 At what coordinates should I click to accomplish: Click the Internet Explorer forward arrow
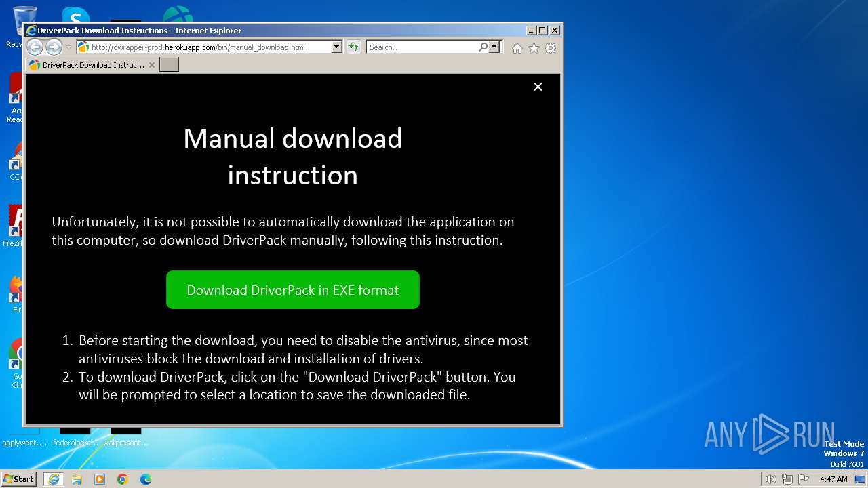(x=54, y=47)
